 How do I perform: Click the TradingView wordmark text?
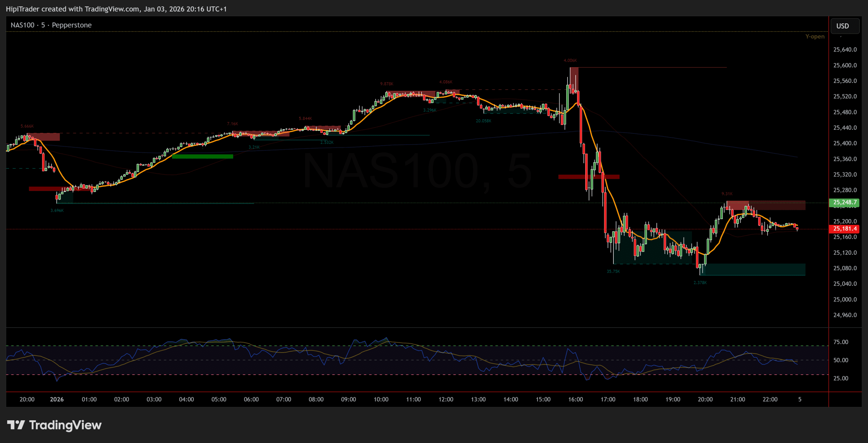[65, 425]
